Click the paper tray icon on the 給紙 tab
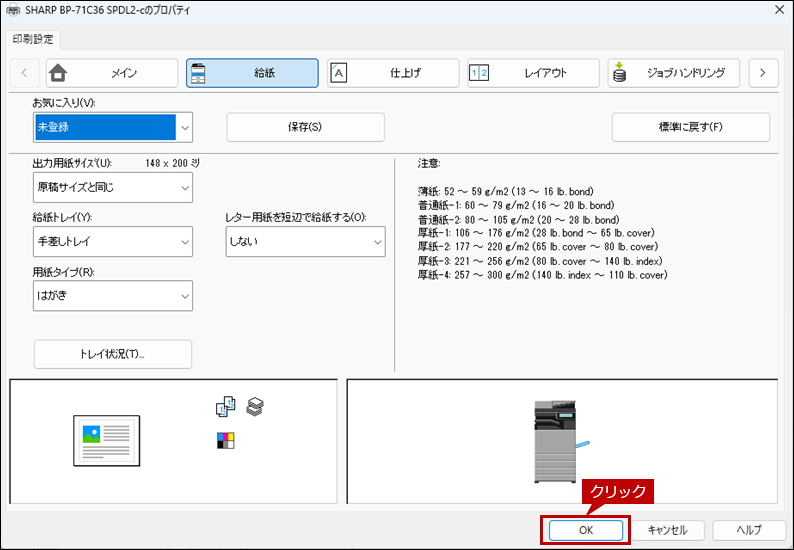The image size is (794, 550). tap(198, 73)
